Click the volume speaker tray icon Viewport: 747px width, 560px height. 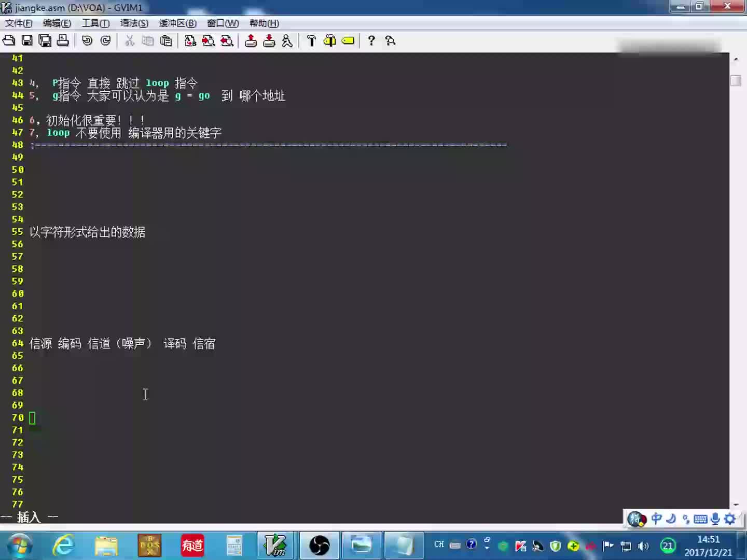click(643, 546)
